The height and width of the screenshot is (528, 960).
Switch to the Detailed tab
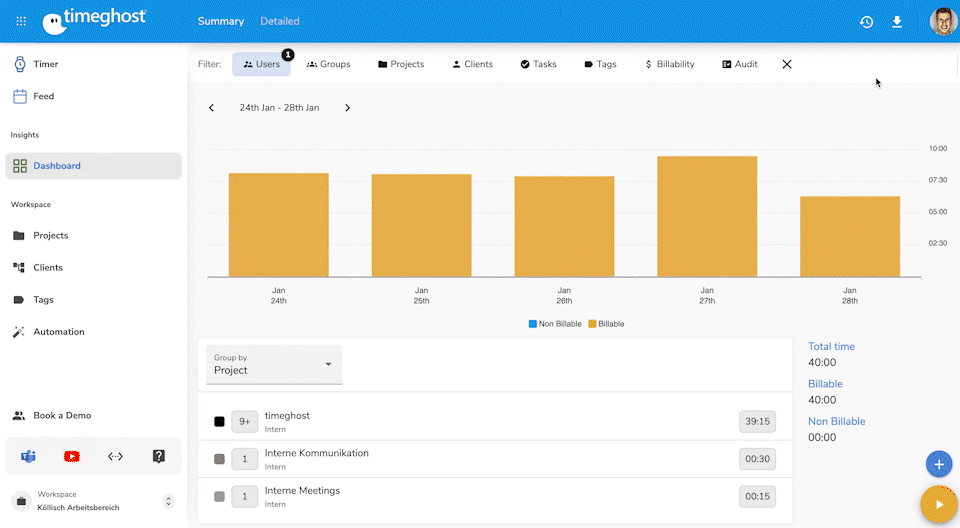point(279,21)
